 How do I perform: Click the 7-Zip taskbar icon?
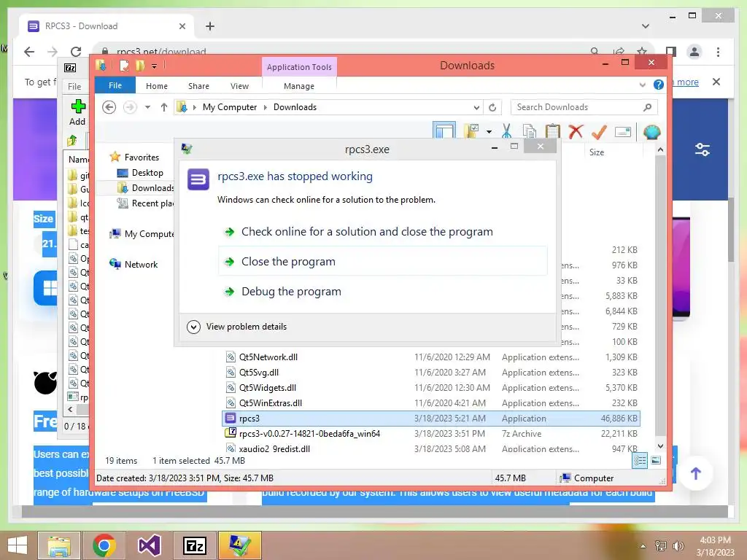[195, 545]
